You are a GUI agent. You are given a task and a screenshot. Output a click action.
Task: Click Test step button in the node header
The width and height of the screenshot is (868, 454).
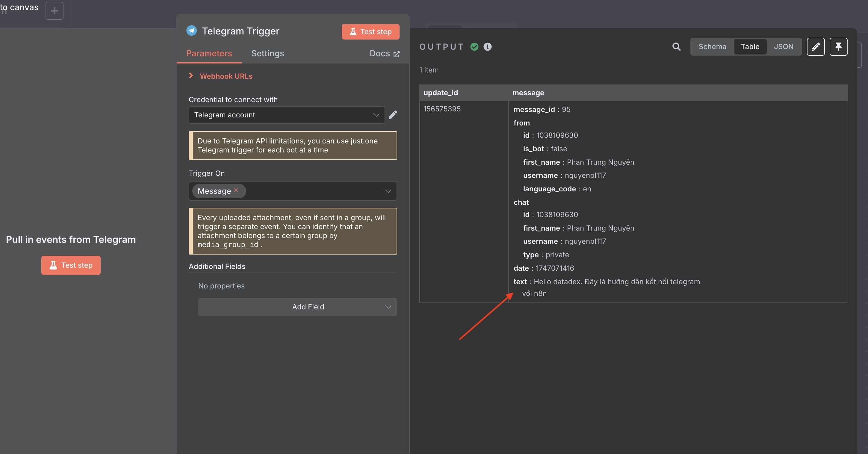point(370,32)
